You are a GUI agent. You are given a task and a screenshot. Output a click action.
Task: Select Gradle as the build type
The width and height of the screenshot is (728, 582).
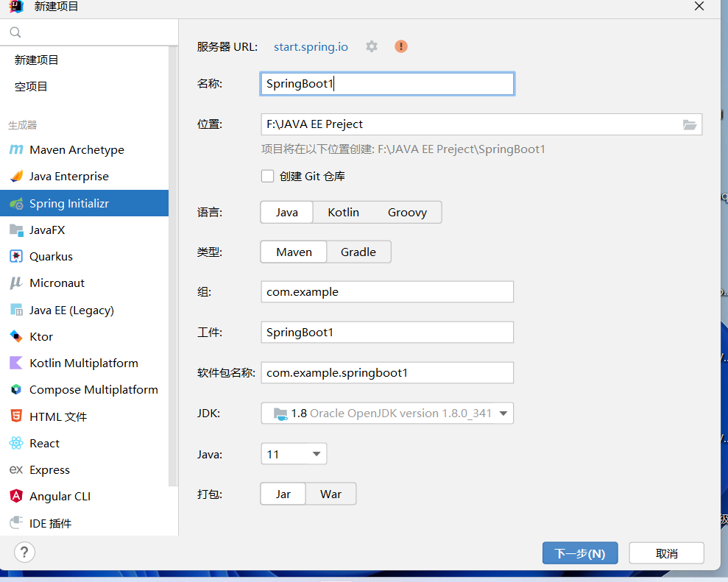pos(358,252)
